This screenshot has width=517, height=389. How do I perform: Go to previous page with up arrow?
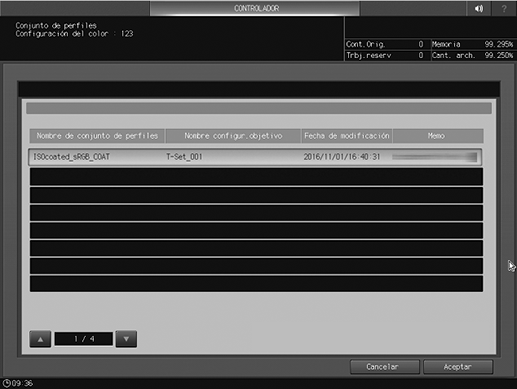(x=40, y=339)
